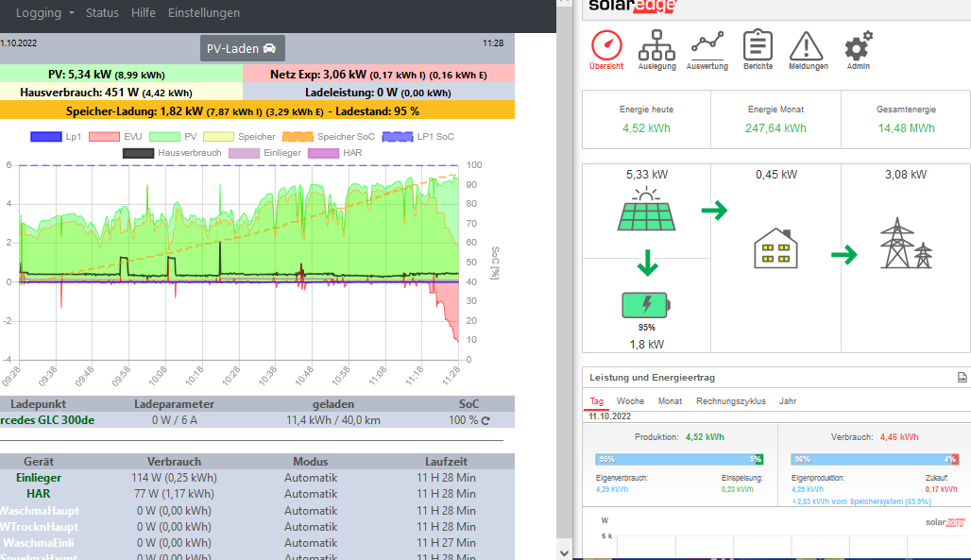Image resolution: width=971 pixels, height=560 pixels.
Task: Open the Berichte reports icon
Action: click(x=758, y=45)
